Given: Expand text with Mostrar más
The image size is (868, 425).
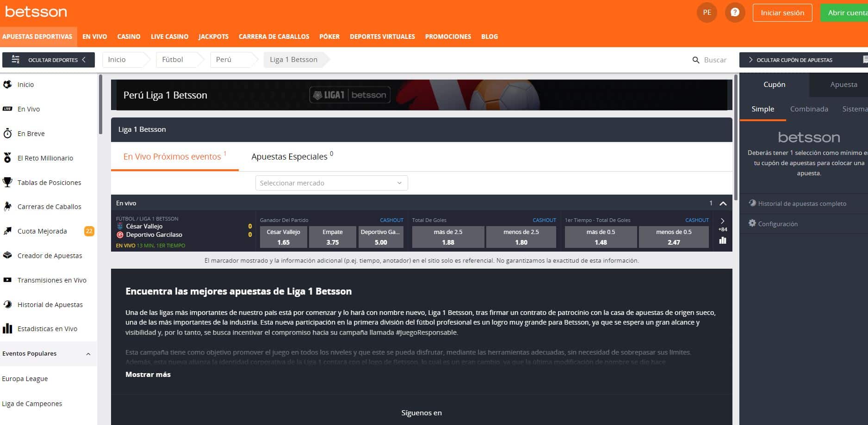Looking at the screenshot, I should [148, 375].
